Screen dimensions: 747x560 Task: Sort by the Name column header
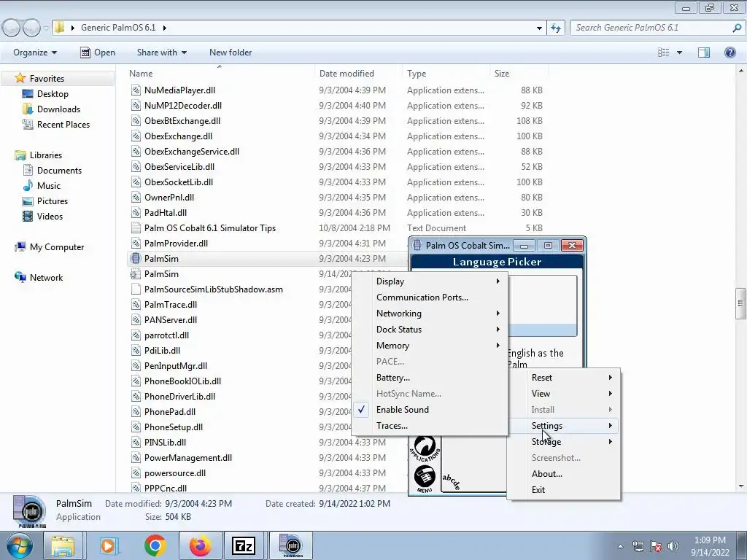220,74
